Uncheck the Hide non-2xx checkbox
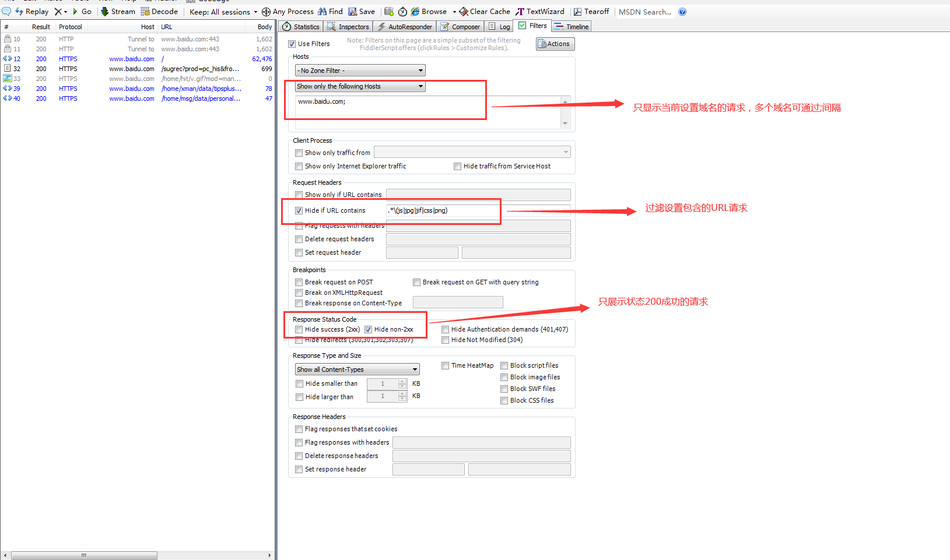Viewport: 950px width, 560px height. 368,329
